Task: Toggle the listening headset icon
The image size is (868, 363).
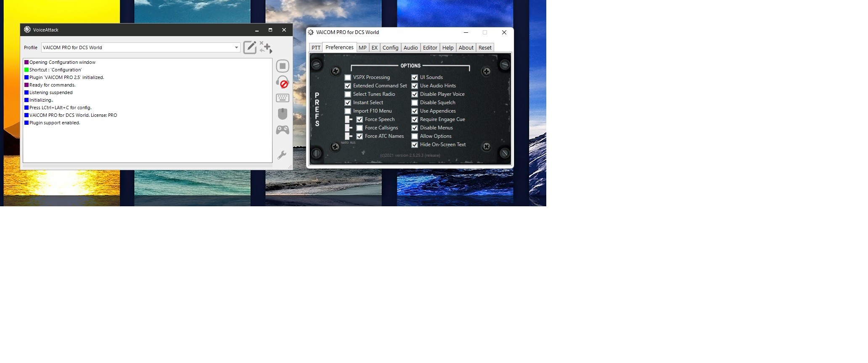Action: (x=283, y=82)
